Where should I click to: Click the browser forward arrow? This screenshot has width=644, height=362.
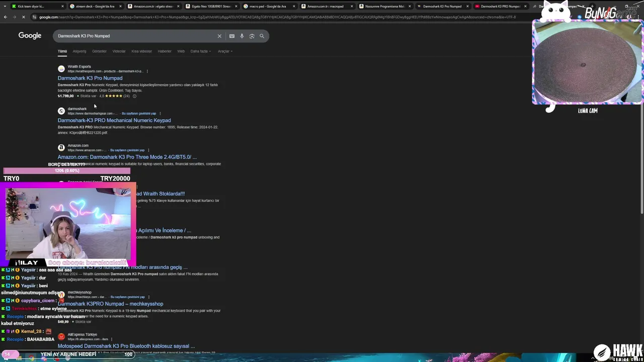point(14,17)
